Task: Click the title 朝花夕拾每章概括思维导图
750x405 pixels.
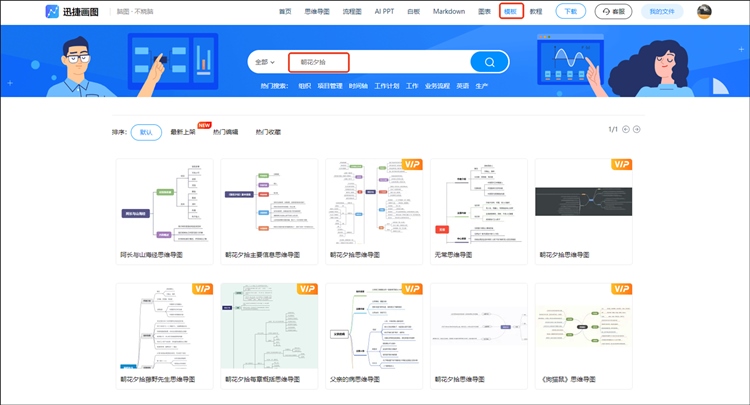Action: pos(263,380)
